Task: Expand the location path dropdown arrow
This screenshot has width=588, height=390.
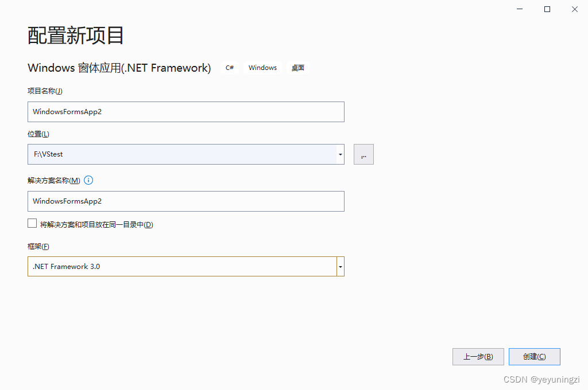Action: point(340,154)
